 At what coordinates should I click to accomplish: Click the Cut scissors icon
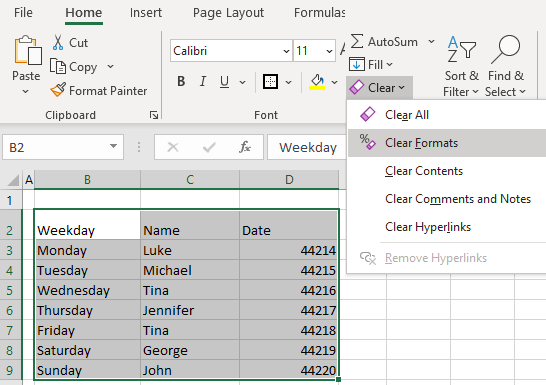click(x=58, y=42)
